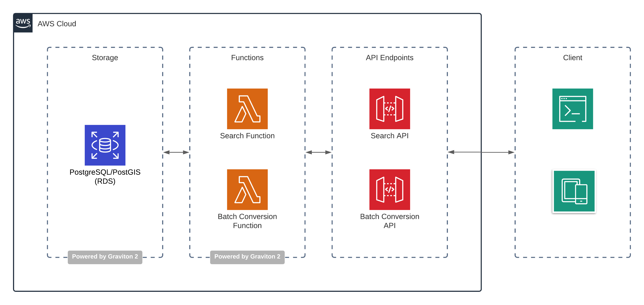Image resolution: width=644 pixels, height=305 pixels.
Task: Click the terminal client icon
Action: [572, 109]
